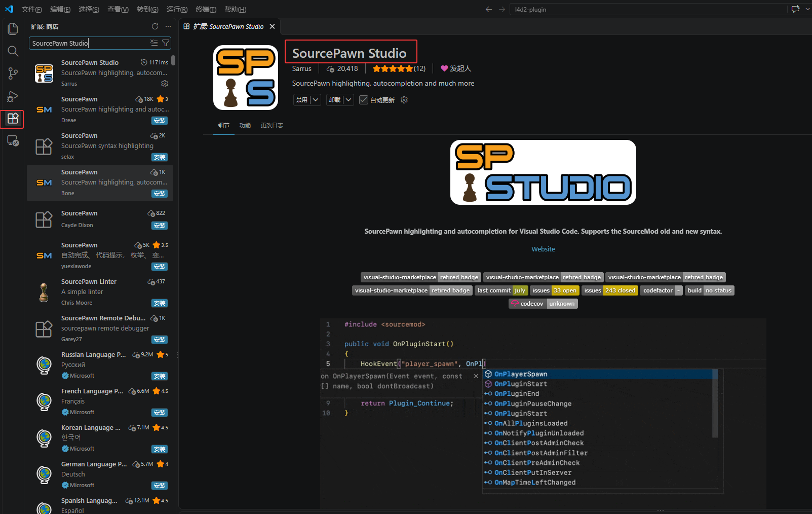Open the Explorer view in activity bar

point(13,29)
